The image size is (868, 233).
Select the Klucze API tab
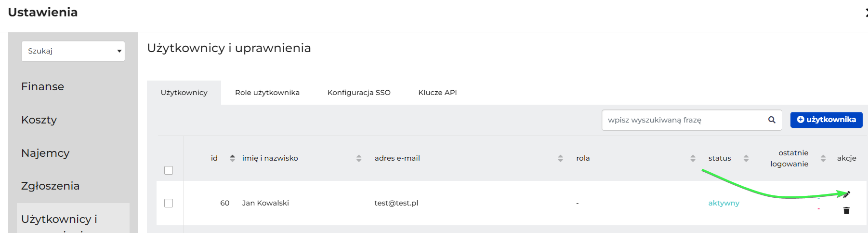click(437, 93)
